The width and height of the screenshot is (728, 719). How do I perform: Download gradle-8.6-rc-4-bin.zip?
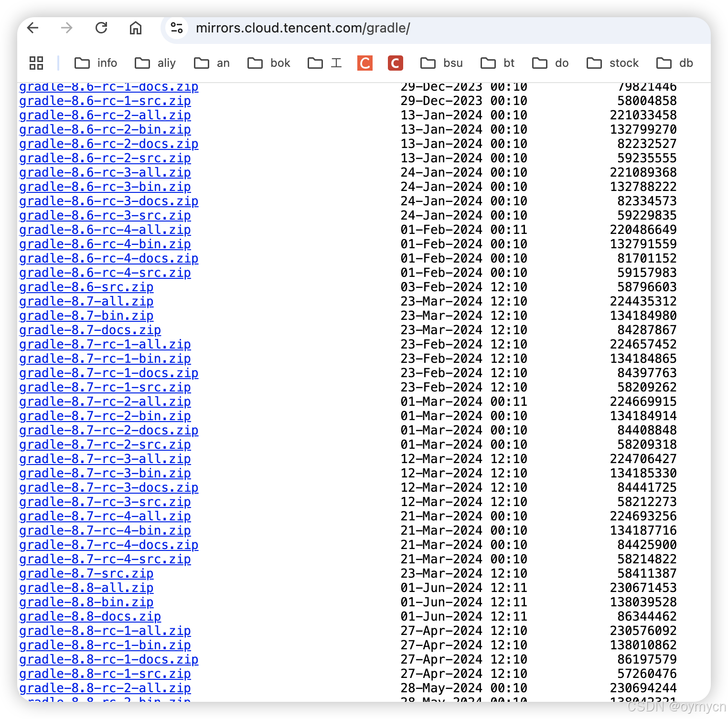click(x=105, y=244)
